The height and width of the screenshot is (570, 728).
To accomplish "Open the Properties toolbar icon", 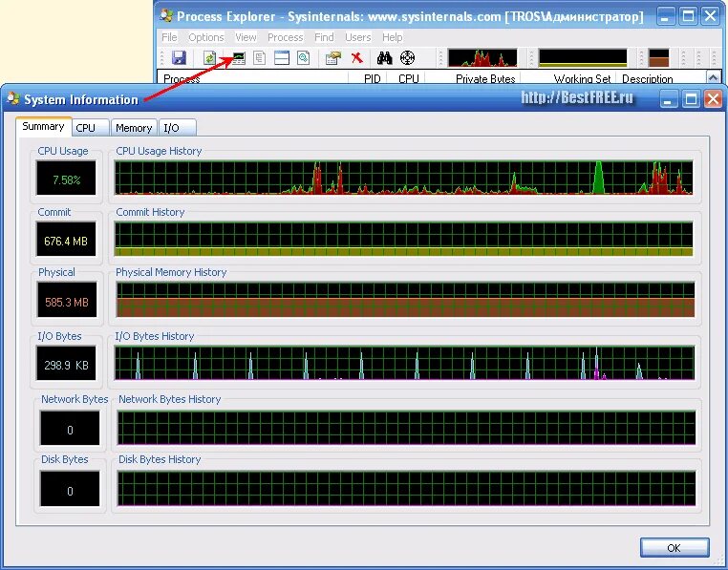I will click(x=333, y=58).
